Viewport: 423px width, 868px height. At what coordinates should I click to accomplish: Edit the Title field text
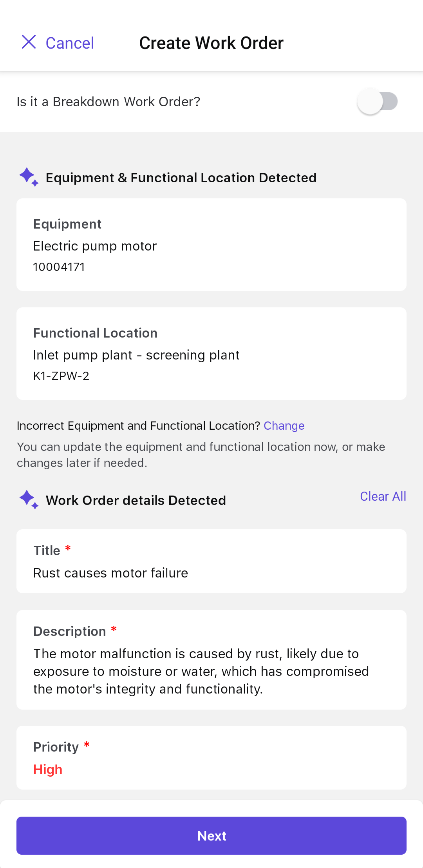coord(110,573)
